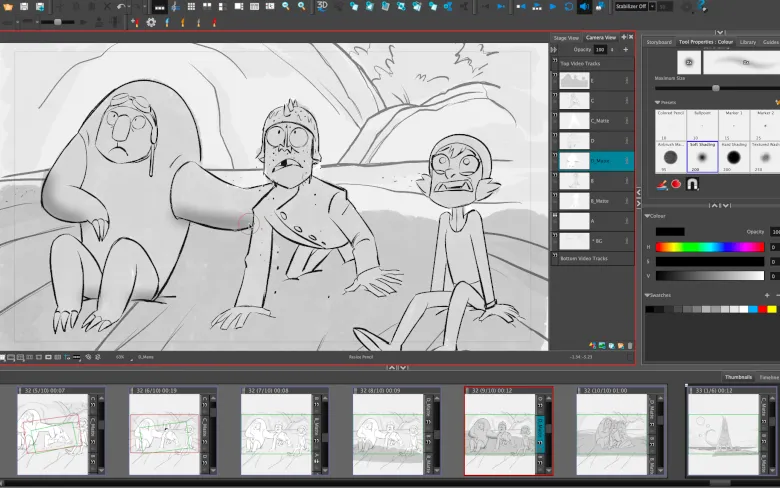This screenshot has width=780, height=488.
Task: Select the Coloured Pencil brush preset
Action: (x=671, y=125)
